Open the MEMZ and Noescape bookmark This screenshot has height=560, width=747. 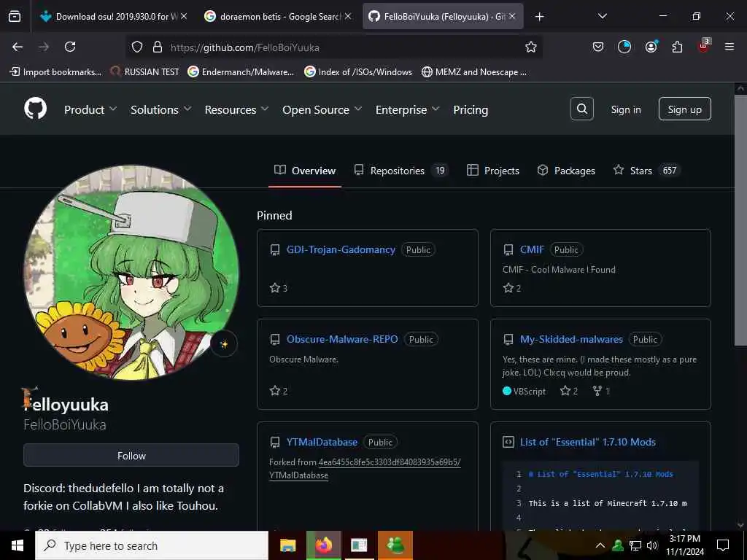pyautogui.click(x=474, y=72)
